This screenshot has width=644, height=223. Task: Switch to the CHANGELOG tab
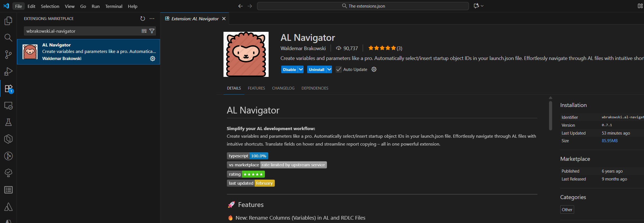(x=283, y=88)
